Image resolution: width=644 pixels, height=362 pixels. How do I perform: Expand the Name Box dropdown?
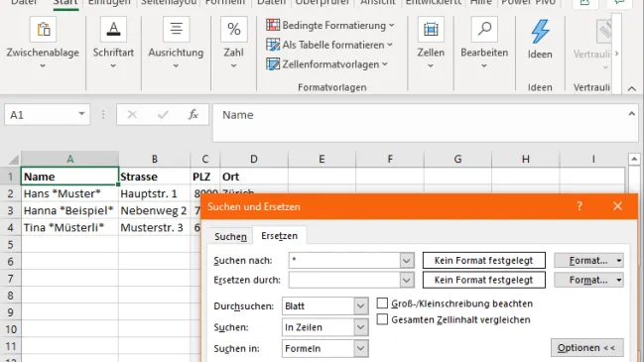[x=81, y=114]
